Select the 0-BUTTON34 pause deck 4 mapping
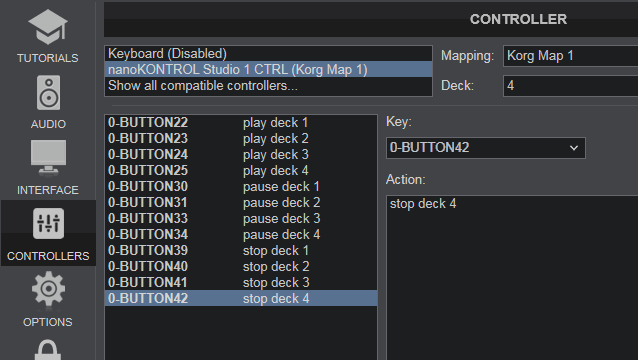The image size is (638, 360). [241, 235]
